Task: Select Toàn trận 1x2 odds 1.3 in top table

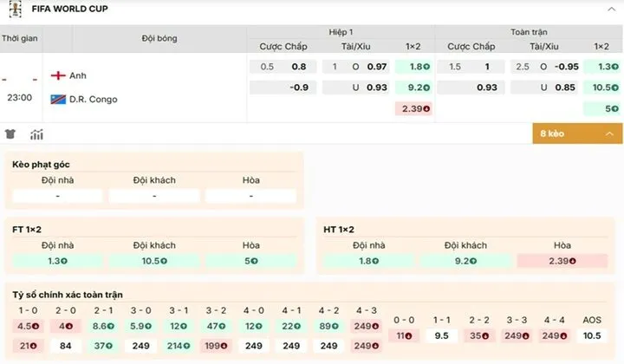Action: tap(602, 67)
